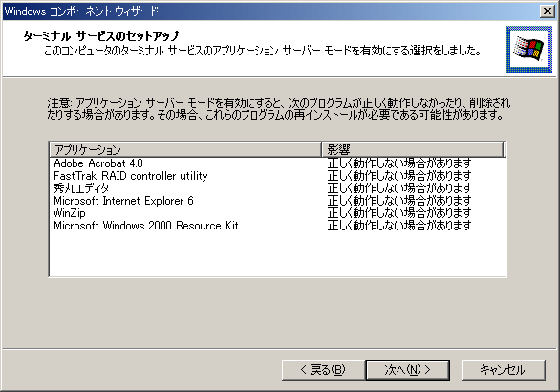Click the 影響 column header
Viewport: 560px width, 392px height.
tap(413, 150)
